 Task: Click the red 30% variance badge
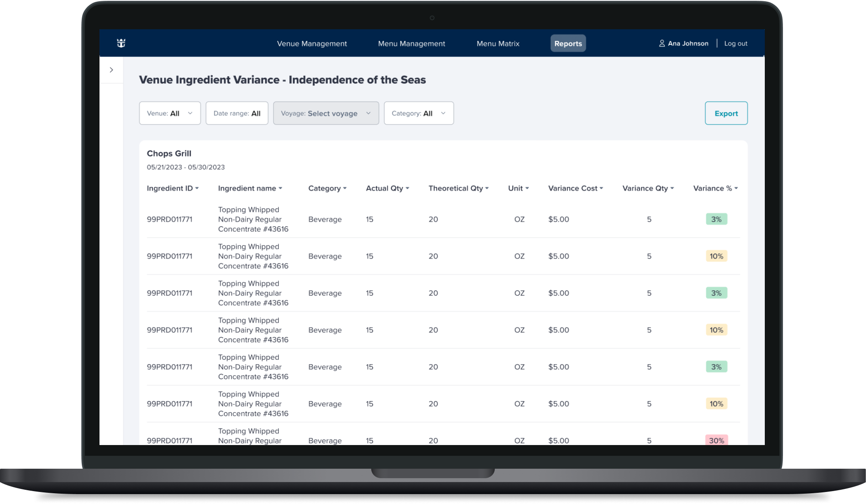tap(716, 440)
